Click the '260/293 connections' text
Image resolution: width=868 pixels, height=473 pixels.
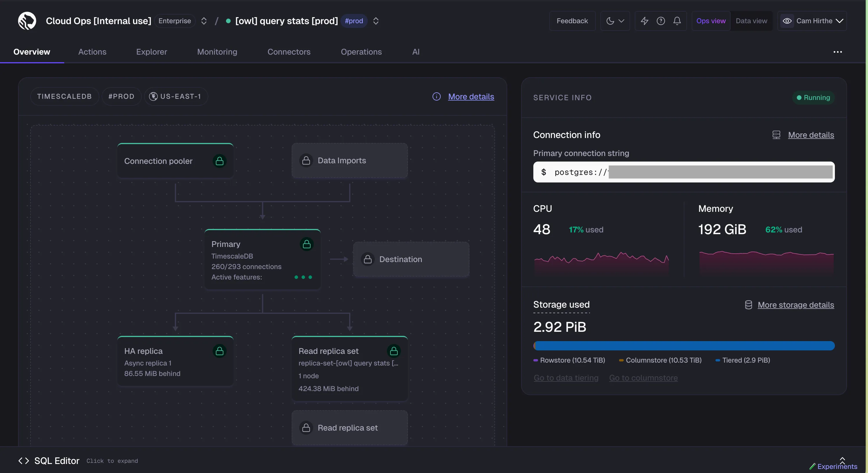tap(246, 266)
